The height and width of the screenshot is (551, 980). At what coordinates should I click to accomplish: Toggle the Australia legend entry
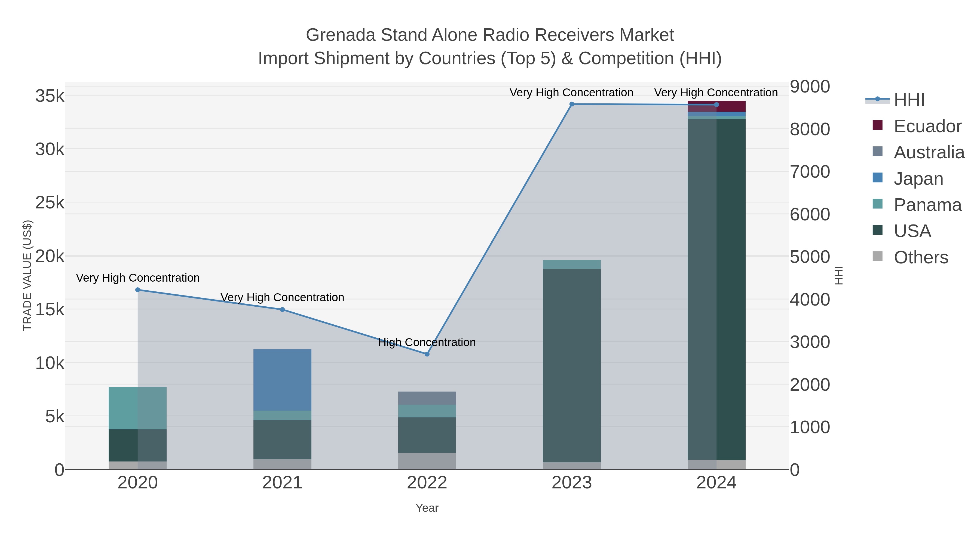tap(918, 152)
